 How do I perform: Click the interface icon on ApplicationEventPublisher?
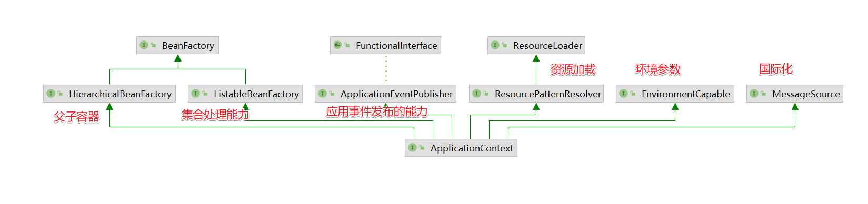(322, 94)
